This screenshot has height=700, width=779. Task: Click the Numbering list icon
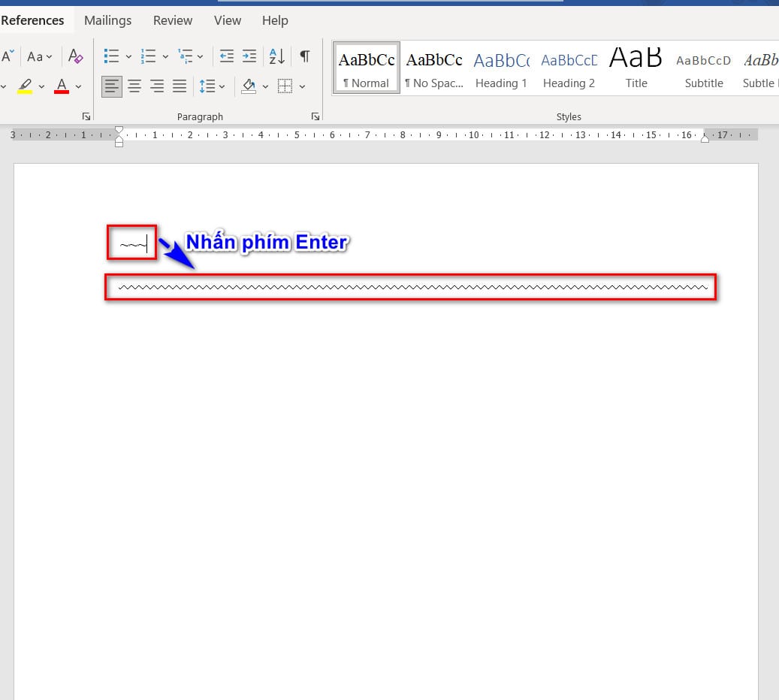pyautogui.click(x=149, y=56)
